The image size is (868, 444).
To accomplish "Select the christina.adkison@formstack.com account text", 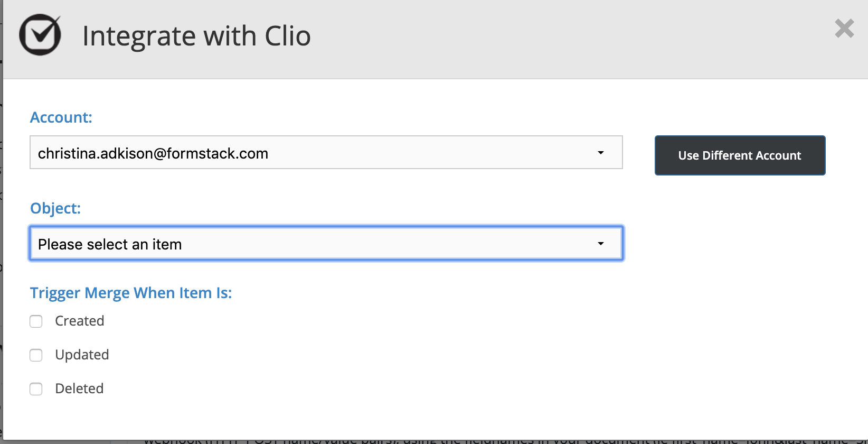I will [153, 153].
